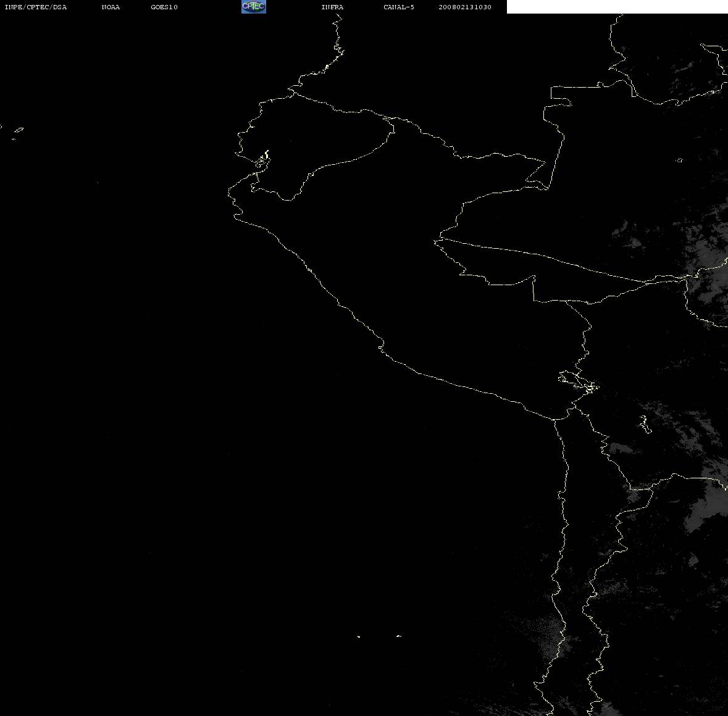Click the INFRA label in header

[332, 7]
